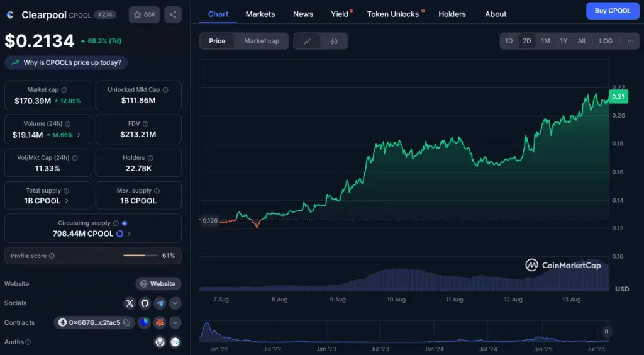Select the 1D time range
This screenshot has width=644, height=355.
click(x=508, y=41)
